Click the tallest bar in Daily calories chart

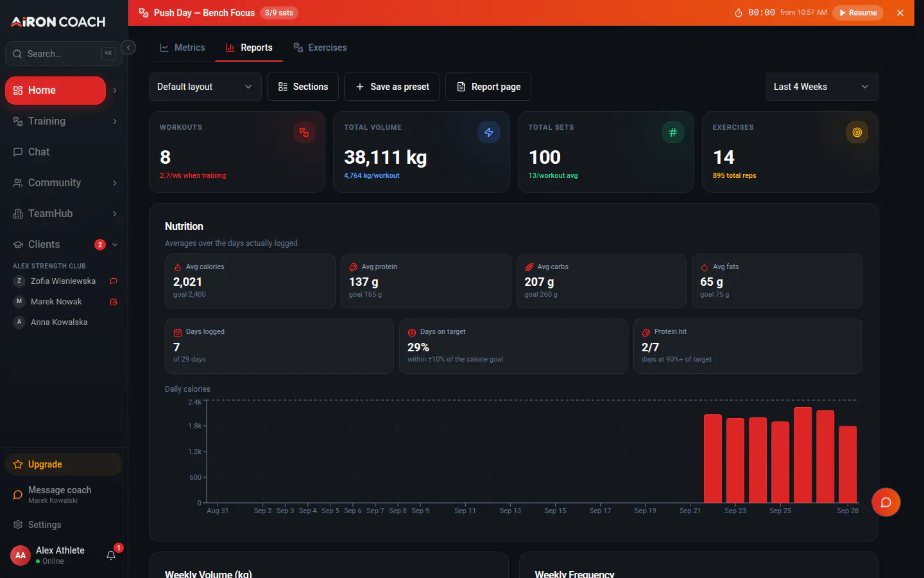click(x=803, y=455)
